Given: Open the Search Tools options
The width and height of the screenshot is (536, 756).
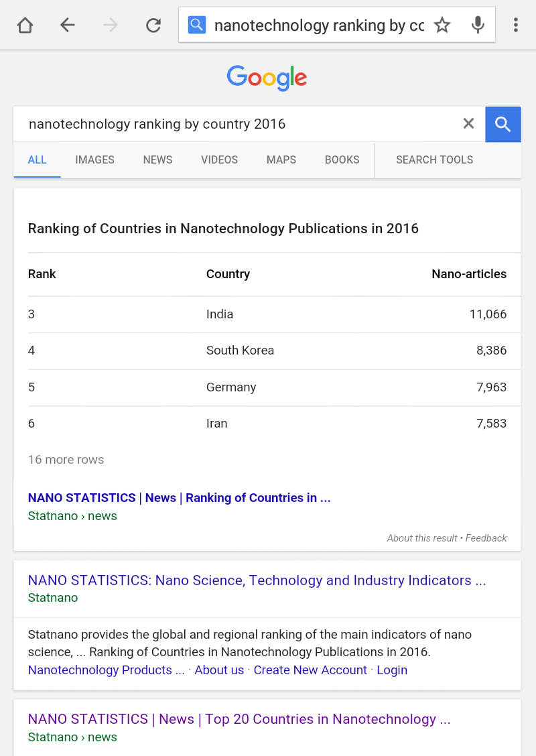Looking at the screenshot, I should click(434, 160).
